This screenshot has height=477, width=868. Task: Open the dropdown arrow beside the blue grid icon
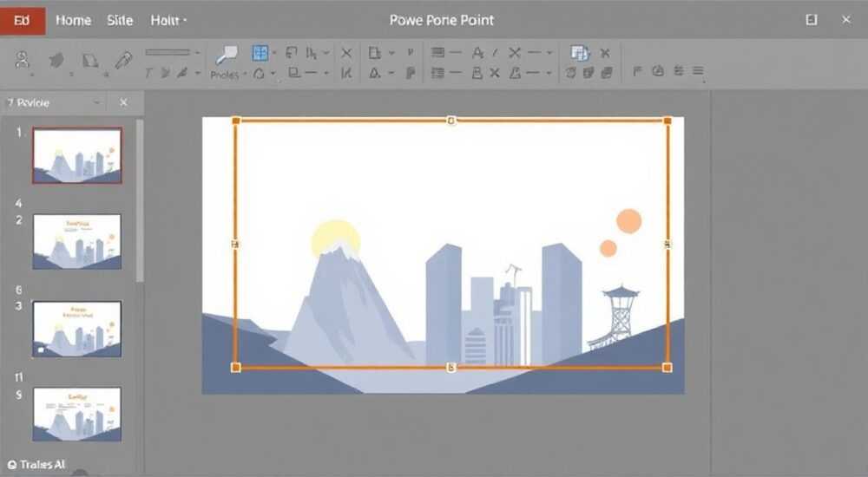click(x=274, y=53)
